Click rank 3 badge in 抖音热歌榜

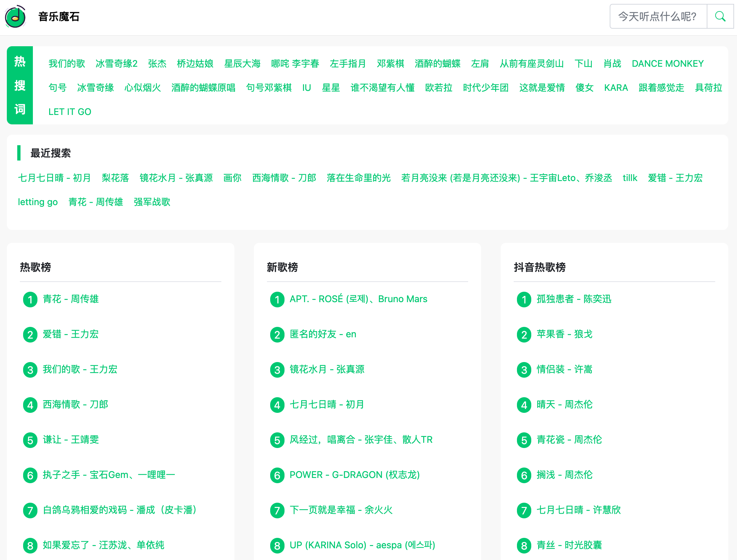coord(524,370)
